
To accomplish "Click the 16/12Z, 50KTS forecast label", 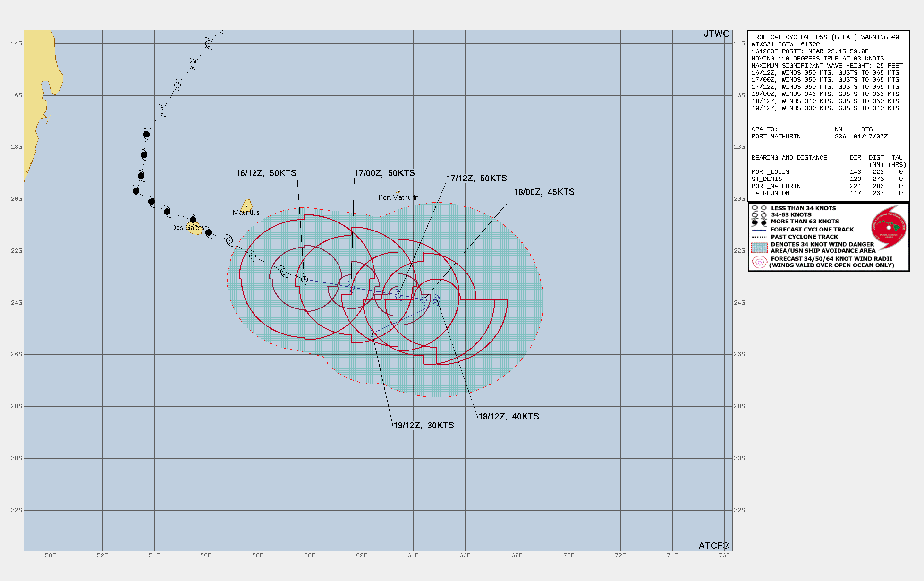I will pyautogui.click(x=266, y=173).
